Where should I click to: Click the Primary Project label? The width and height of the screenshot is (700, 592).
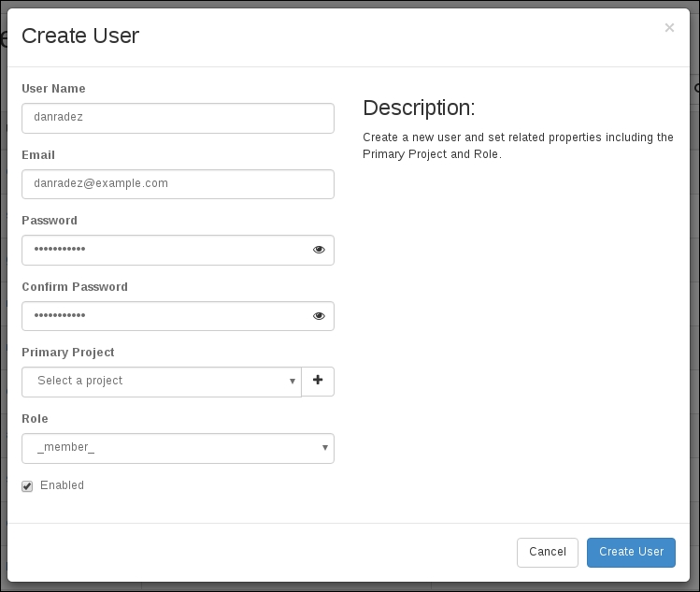click(68, 353)
